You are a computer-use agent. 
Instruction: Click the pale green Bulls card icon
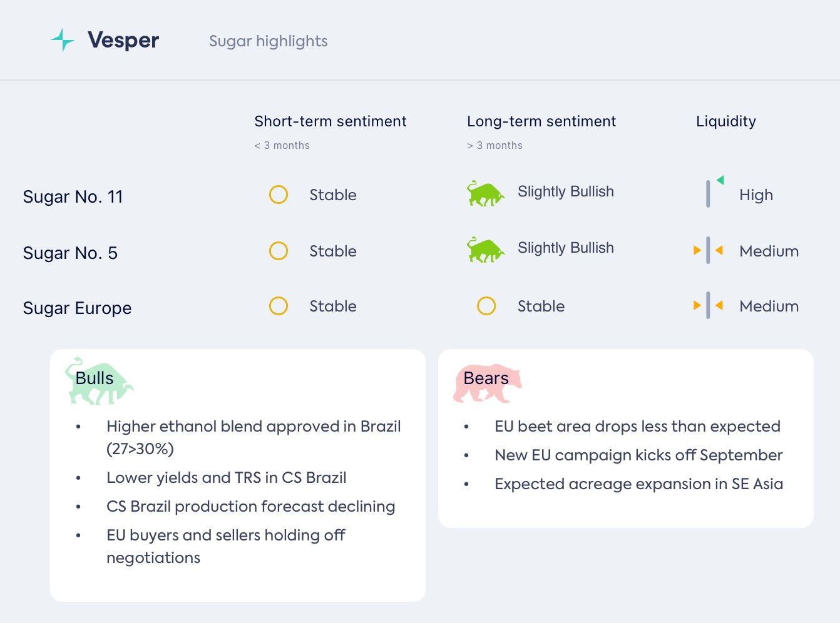(x=98, y=382)
